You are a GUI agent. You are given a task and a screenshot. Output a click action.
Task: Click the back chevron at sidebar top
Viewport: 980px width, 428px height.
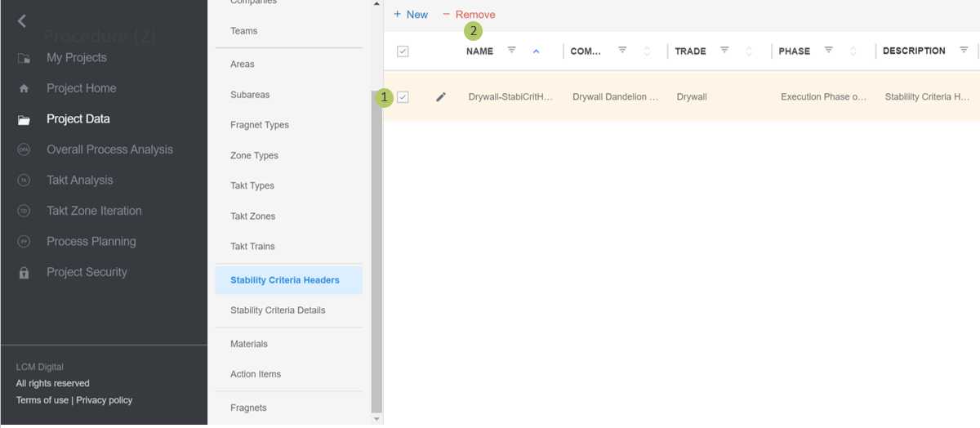click(22, 21)
